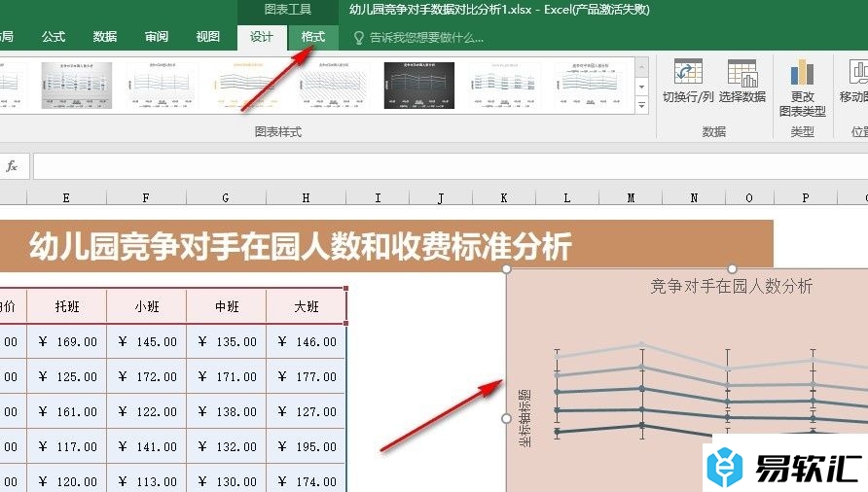
Task: Select the dark-background chart style thumbnail
Action: point(419,86)
